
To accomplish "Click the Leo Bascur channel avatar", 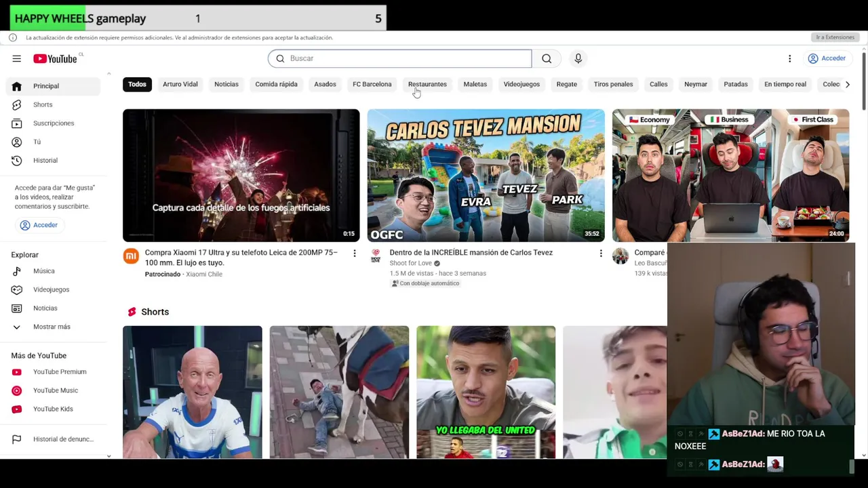I will 620,256.
